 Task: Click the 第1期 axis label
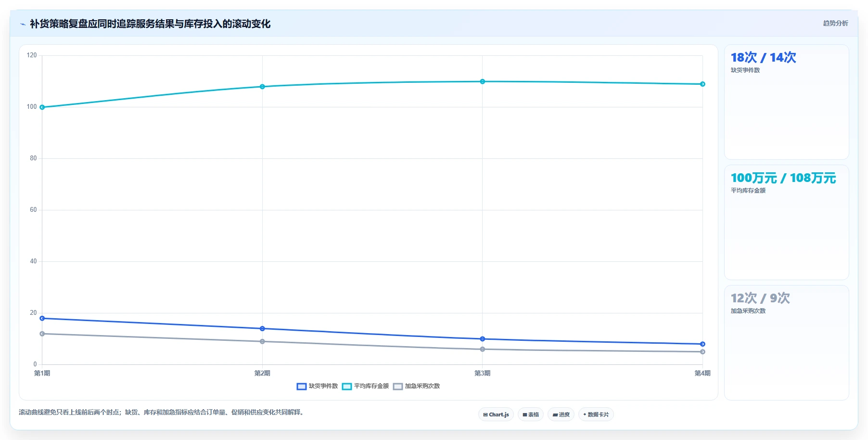(42, 373)
